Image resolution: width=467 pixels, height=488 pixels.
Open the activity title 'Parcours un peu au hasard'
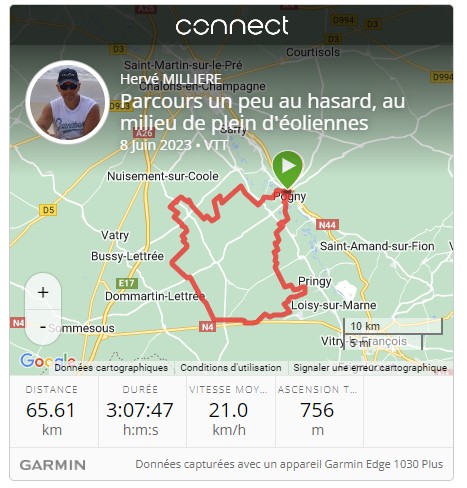click(x=262, y=112)
